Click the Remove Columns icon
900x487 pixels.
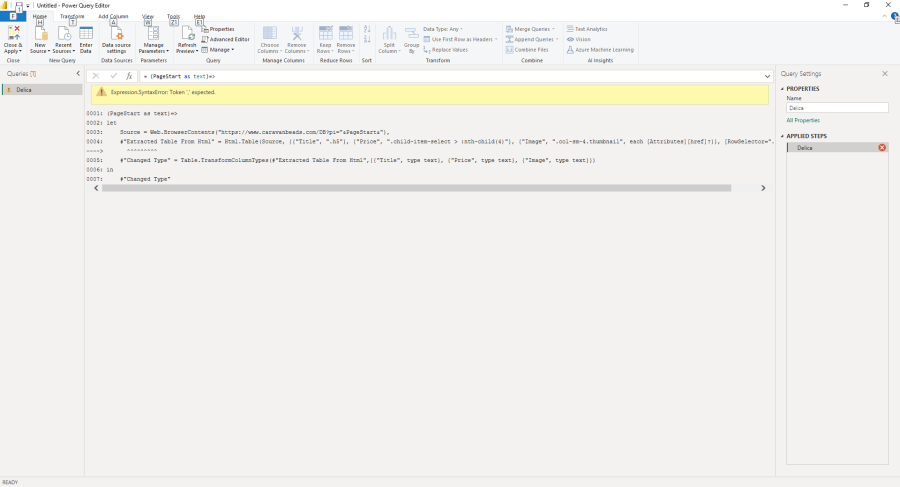tap(297, 33)
